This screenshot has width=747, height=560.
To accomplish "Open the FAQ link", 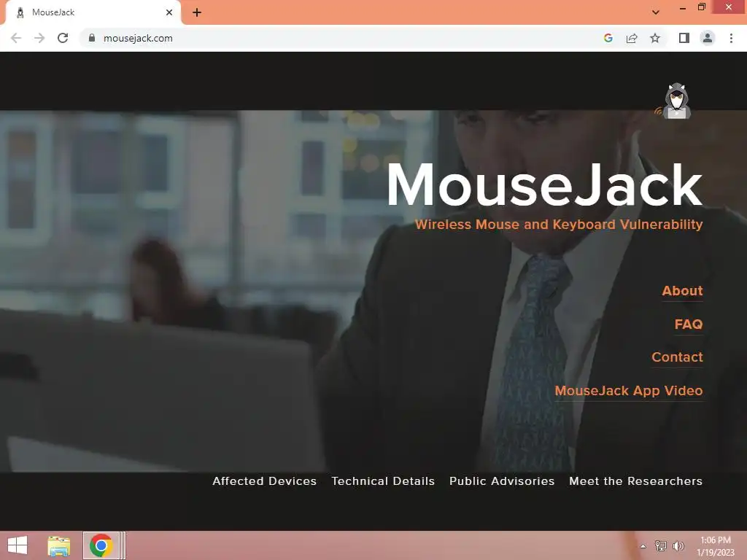I will click(x=689, y=324).
